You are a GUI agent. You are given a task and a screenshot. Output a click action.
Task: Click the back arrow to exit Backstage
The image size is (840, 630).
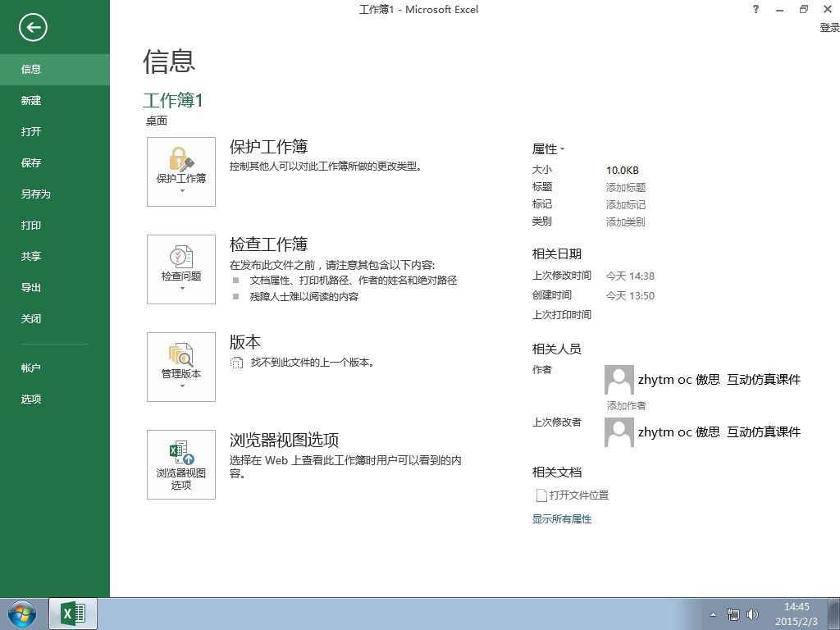point(33,27)
